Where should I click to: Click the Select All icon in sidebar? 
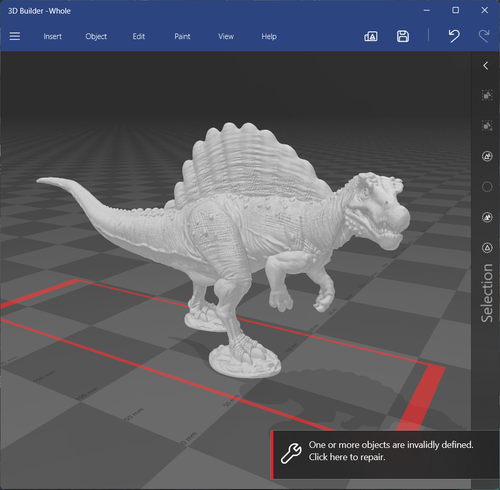coord(487,95)
